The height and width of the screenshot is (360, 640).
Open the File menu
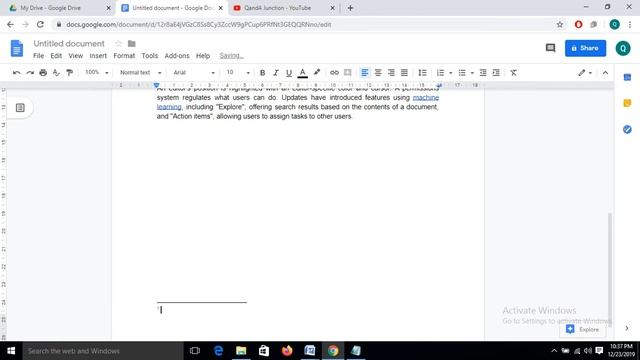pyautogui.click(x=38, y=56)
